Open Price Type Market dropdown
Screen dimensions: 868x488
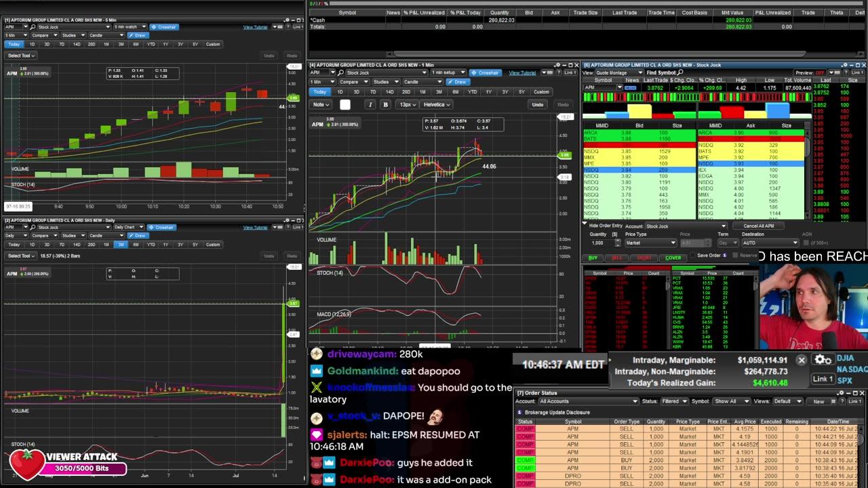[651, 243]
